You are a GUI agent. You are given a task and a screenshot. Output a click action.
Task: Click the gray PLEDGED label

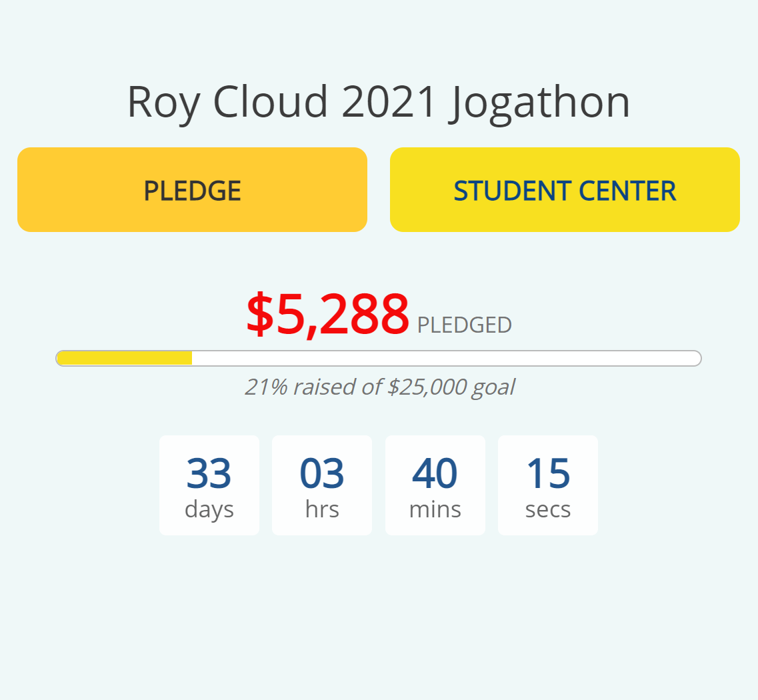click(x=464, y=325)
